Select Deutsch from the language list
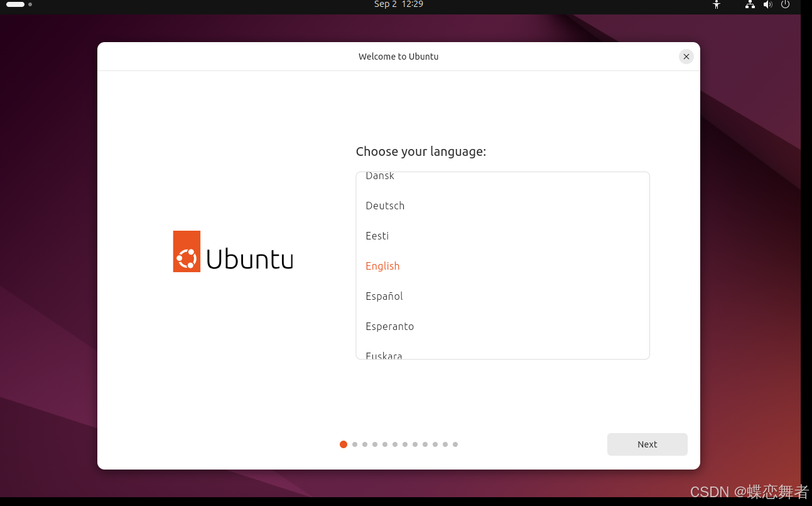 point(502,206)
